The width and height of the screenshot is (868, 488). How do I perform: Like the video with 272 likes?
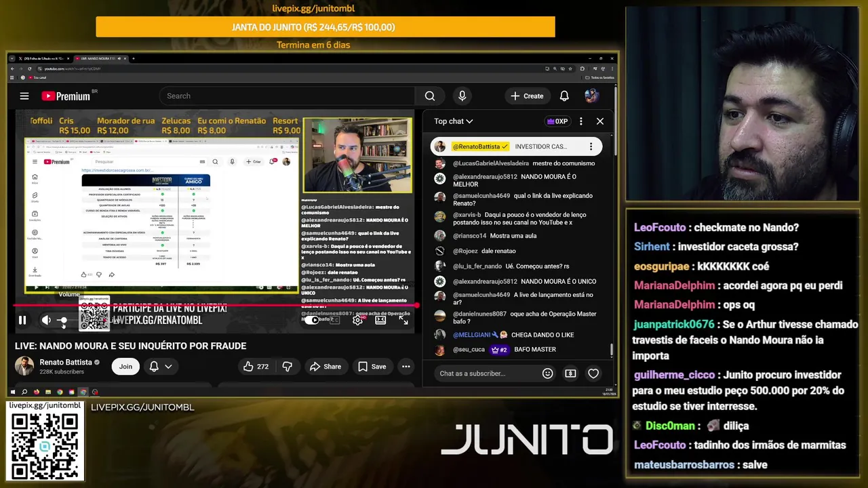256,367
